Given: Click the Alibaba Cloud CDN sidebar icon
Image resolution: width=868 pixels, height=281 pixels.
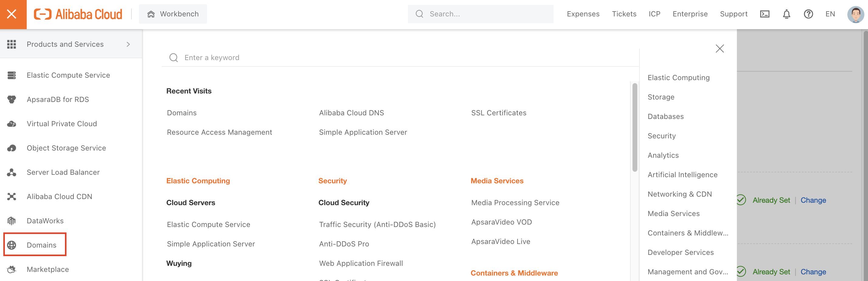Looking at the screenshot, I should [x=12, y=196].
